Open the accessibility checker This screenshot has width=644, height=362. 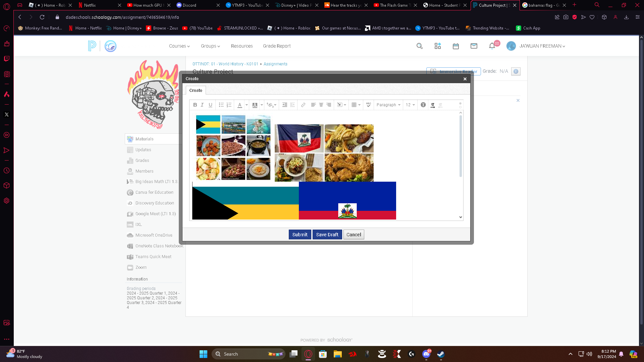(423, 105)
